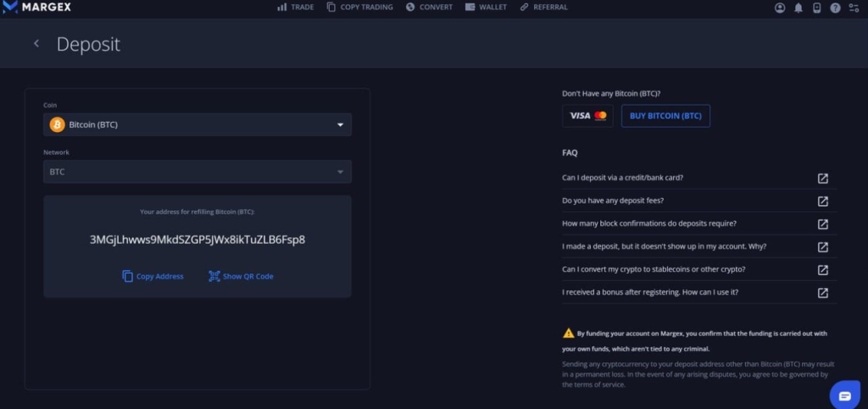Open the help question mark icon
This screenshot has height=409, width=868.
click(x=836, y=8)
